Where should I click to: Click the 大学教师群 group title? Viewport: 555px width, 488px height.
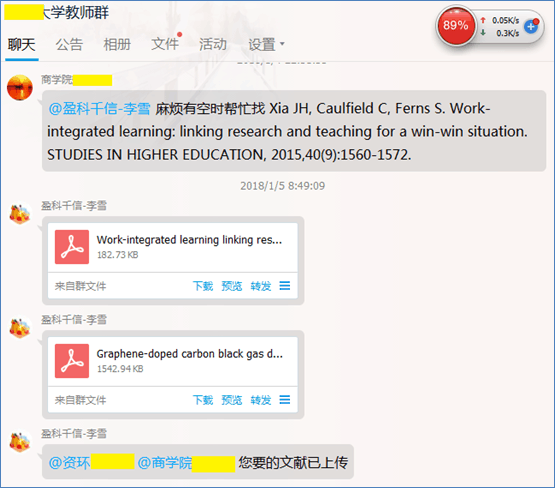click(x=75, y=13)
